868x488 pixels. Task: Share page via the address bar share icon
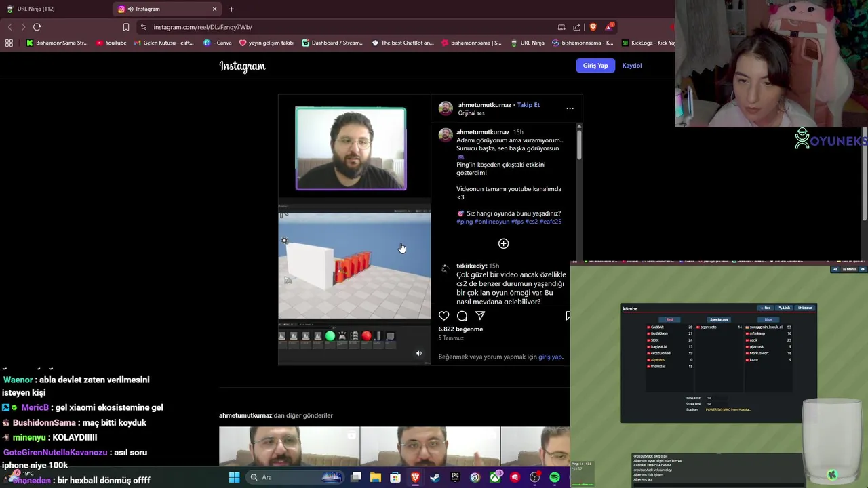[x=576, y=27]
